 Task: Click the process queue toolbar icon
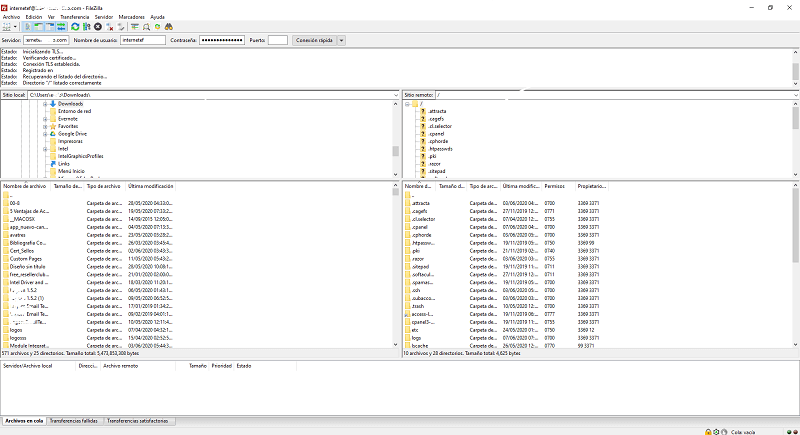[87, 27]
